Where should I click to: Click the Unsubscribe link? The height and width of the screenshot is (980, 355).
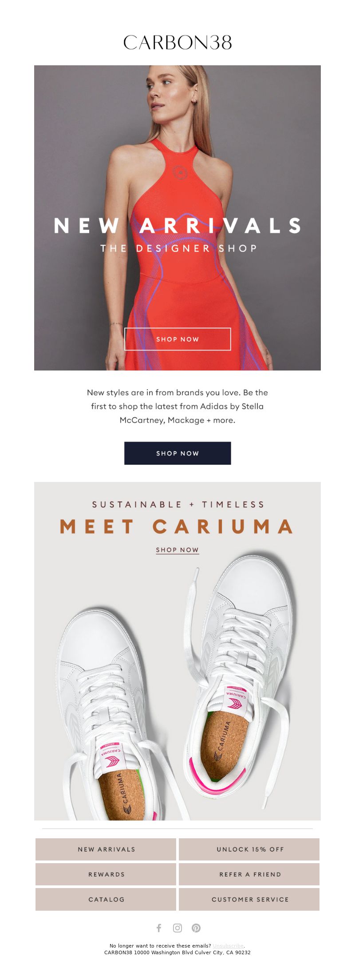click(x=228, y=946)
